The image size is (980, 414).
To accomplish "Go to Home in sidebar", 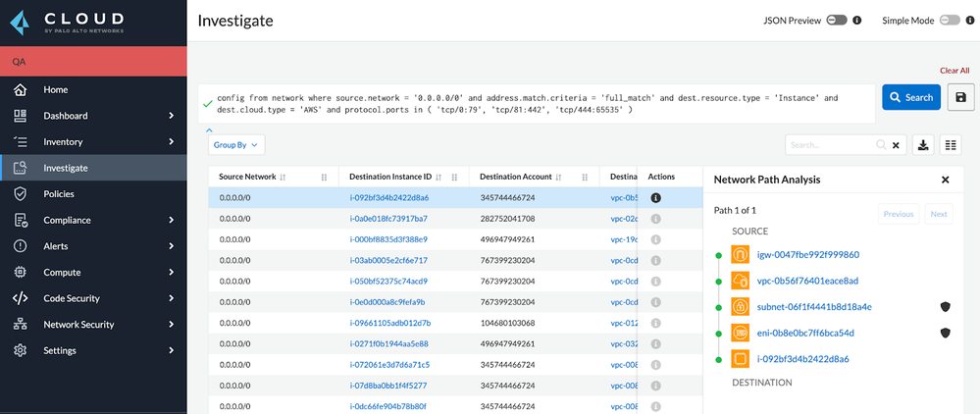I will pyautogui.click(x=55, y=89).
